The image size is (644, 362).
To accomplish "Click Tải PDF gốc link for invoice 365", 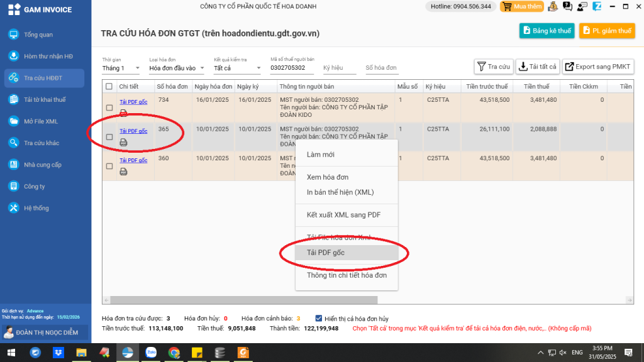I will (x=133, y=131).
